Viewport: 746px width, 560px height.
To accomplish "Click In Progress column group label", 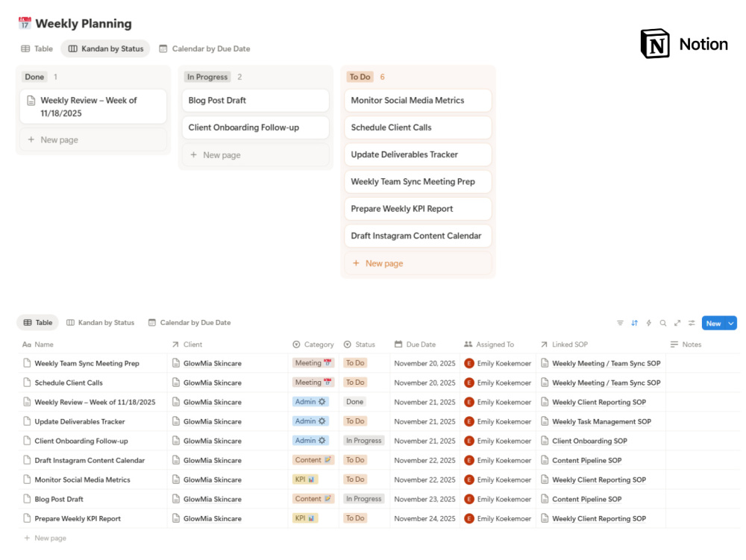I will pos(207,77).
